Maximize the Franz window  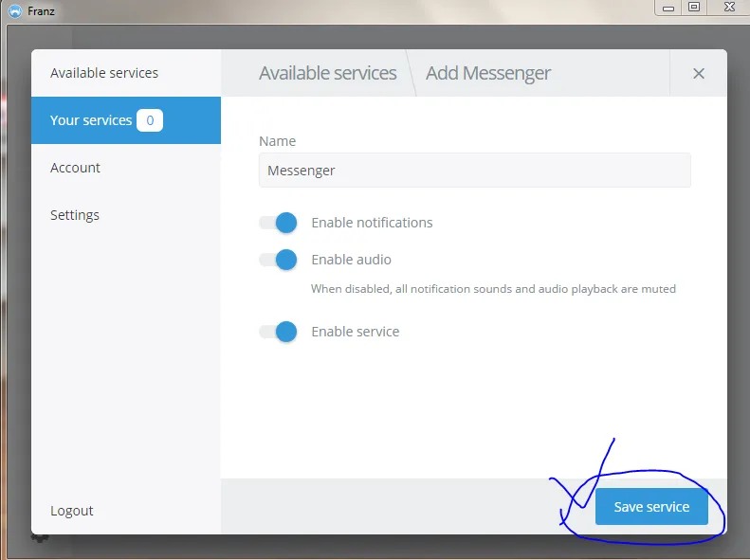point(693,8)
